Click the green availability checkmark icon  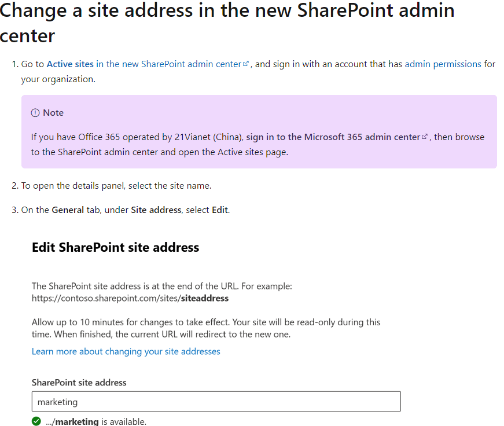pos(36,421)
